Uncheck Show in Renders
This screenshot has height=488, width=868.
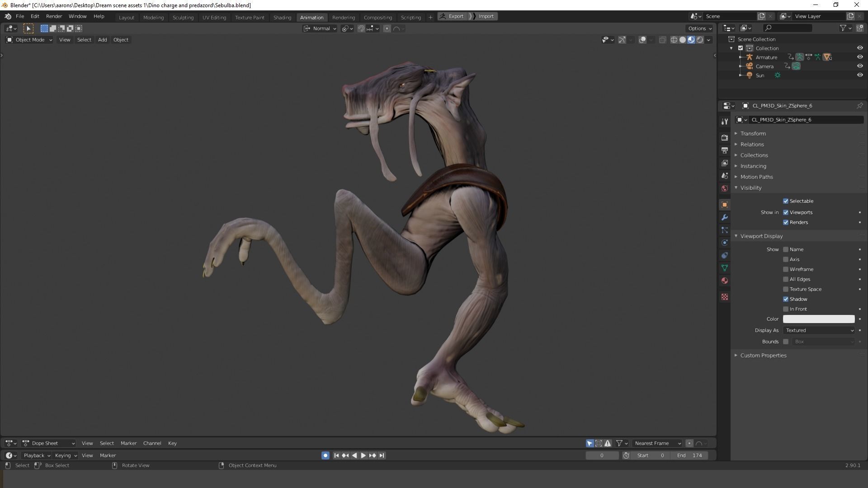tap(786, 222)
